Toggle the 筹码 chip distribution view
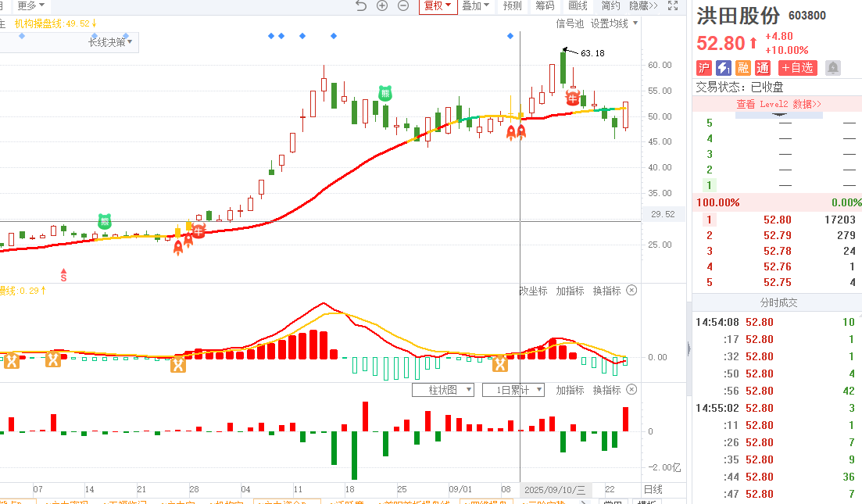This screenshot has height=504, width=862. 545,6
